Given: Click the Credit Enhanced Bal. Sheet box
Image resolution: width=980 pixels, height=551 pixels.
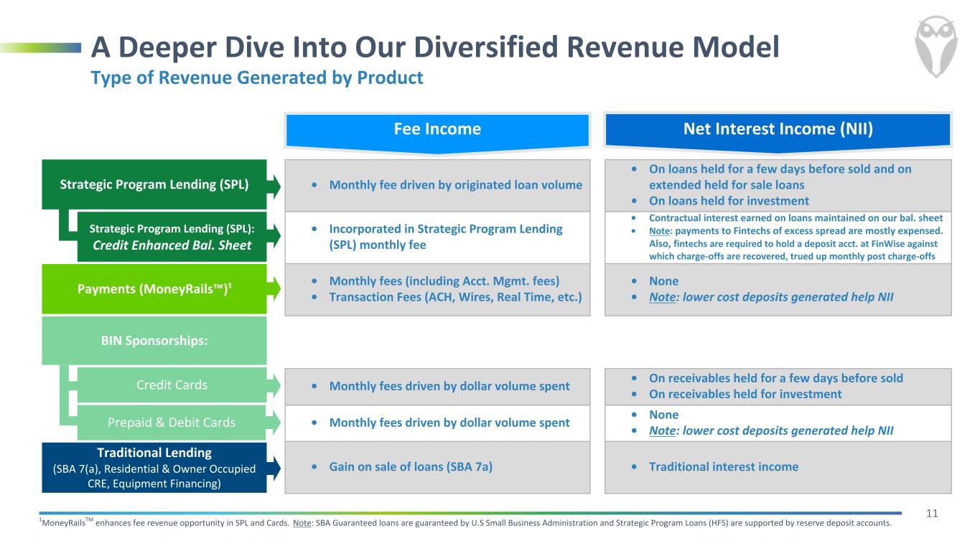Looking at the screenshot, I should 172,237.
